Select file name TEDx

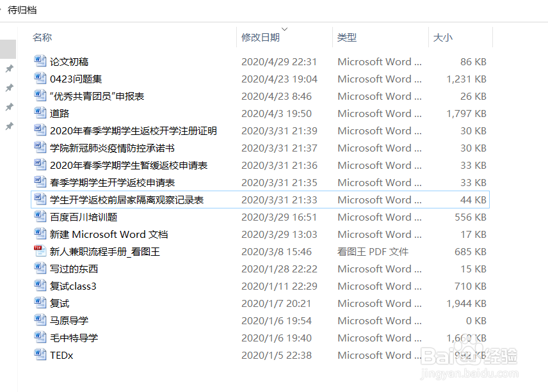pyautogui.click(x=61, y=356)
